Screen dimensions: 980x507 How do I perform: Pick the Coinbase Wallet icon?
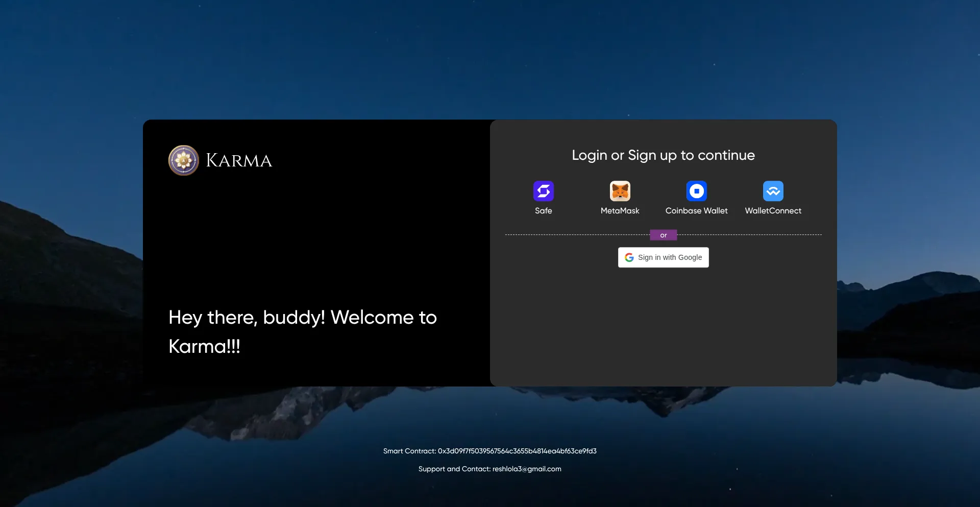(696, 191)
